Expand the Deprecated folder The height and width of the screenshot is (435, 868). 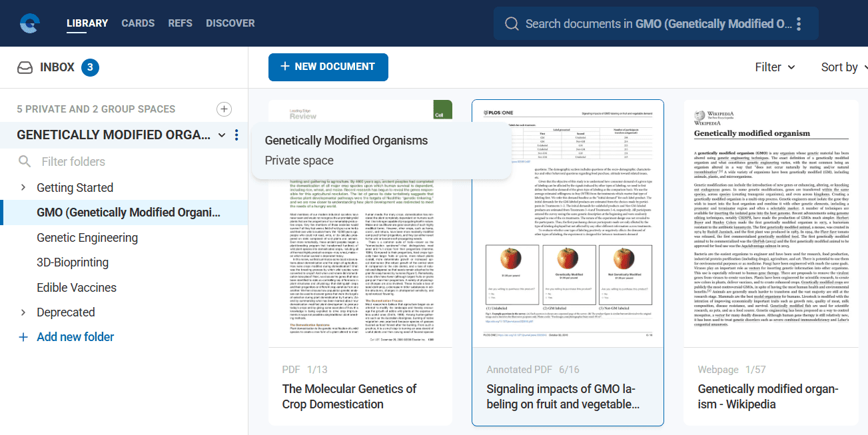point(24,312)
